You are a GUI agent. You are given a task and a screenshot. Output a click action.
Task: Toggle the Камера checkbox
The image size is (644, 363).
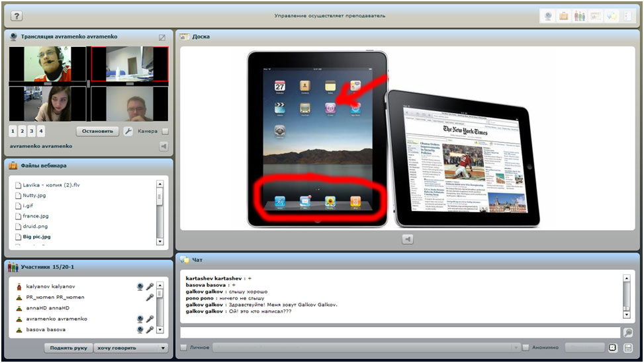click(165, 132)
